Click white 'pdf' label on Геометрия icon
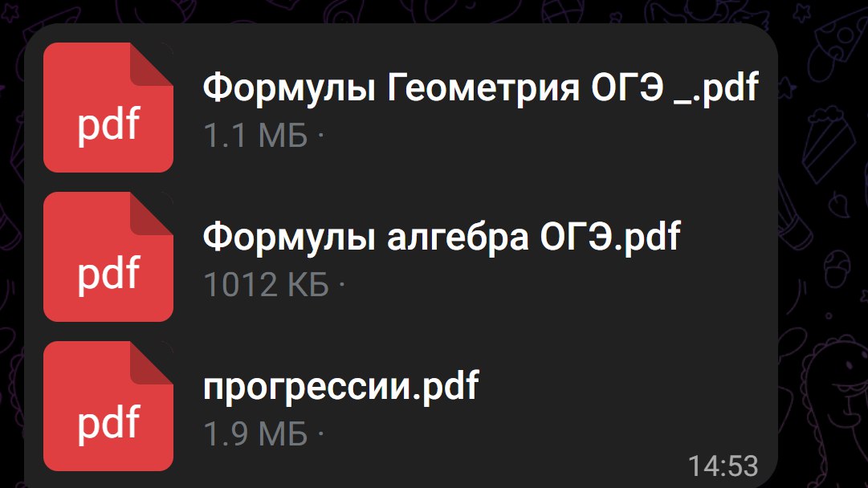 [x=108, y=125]
